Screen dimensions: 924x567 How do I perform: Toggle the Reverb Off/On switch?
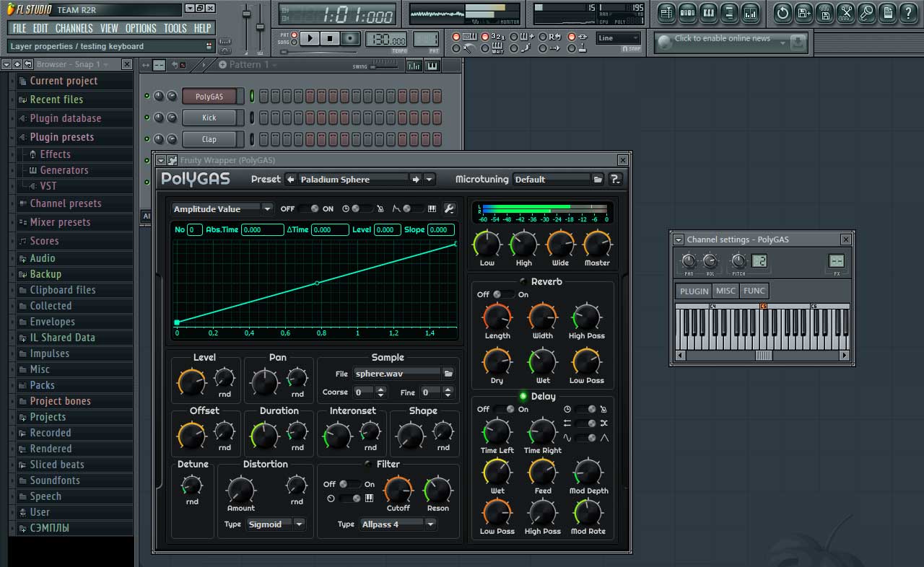(x=503, y=294)
